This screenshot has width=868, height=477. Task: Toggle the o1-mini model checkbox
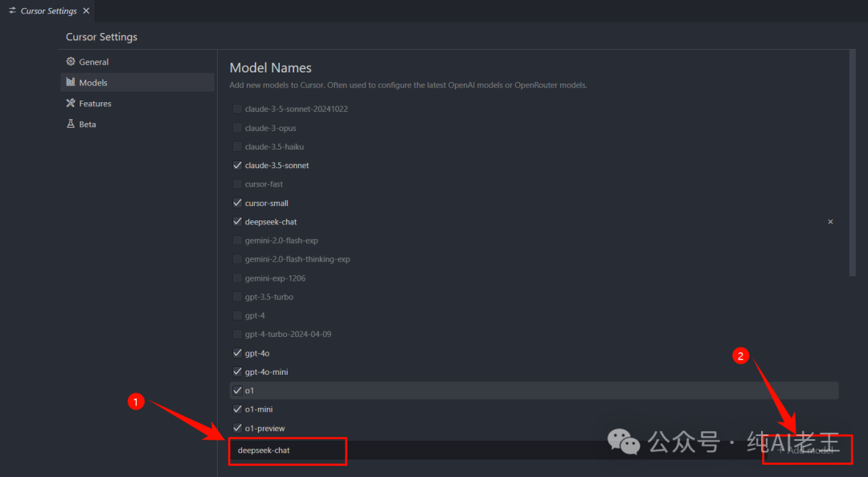click(x=237, y=409)
